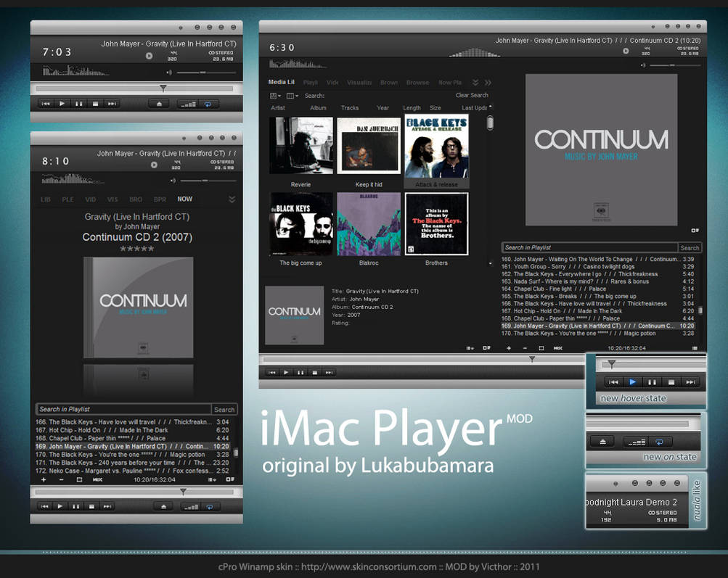Collapse the tab row using the chevron beside NOW
728x578 pixels.
[x=230, y=199]
